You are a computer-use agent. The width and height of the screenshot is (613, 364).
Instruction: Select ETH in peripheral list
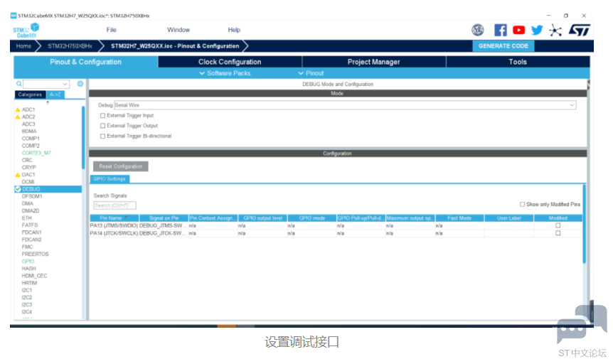click(26, 218)
